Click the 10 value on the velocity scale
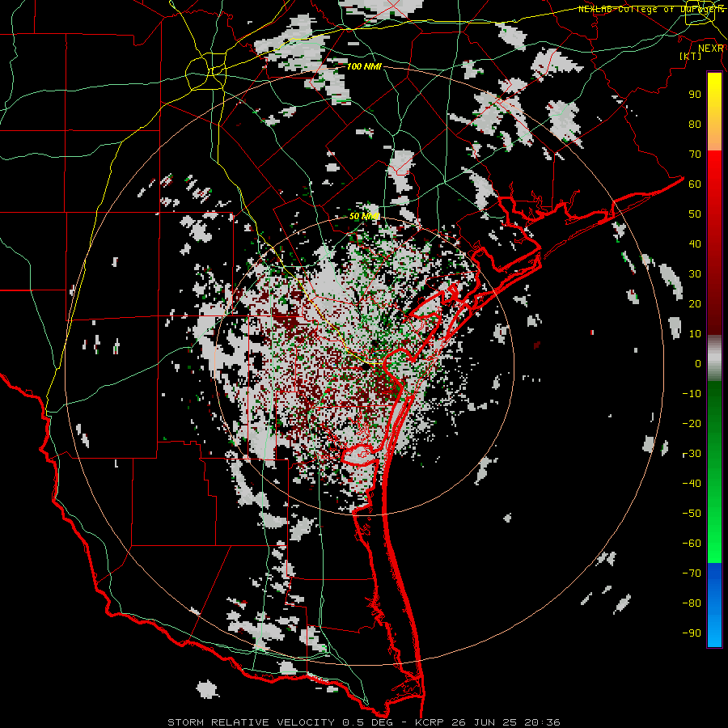This screenshot has width=728, height=728. [x=695, y=334]
